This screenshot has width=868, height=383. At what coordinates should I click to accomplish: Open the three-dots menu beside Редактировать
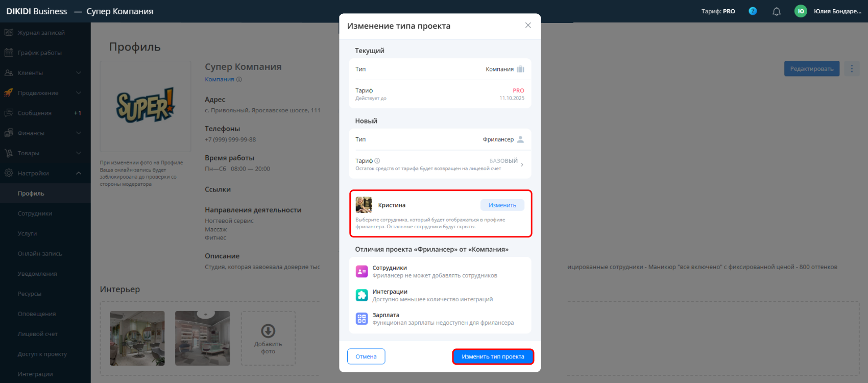[852, 68]
